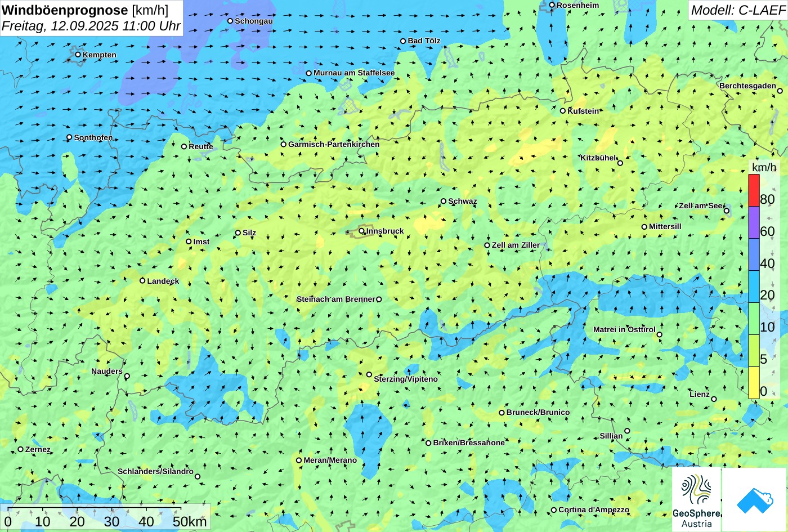Click the Sillian town label
The image size is (788, 532).
click(x=611, y=436)
